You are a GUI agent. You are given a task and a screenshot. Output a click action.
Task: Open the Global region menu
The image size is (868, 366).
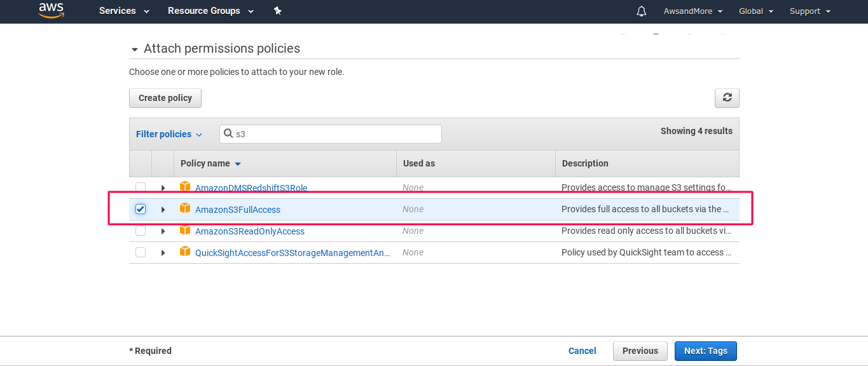756,11
